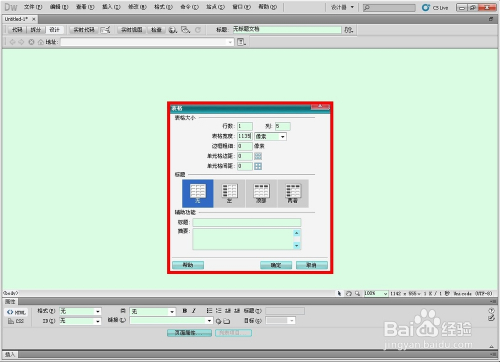Screen dimensions: 500x362
Task: Open the address field dropdown arrow
Action: coord(230,42)
